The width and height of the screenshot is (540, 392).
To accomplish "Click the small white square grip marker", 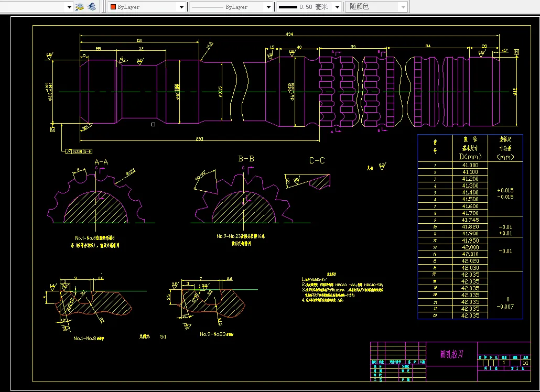I will tap(153, 125).
